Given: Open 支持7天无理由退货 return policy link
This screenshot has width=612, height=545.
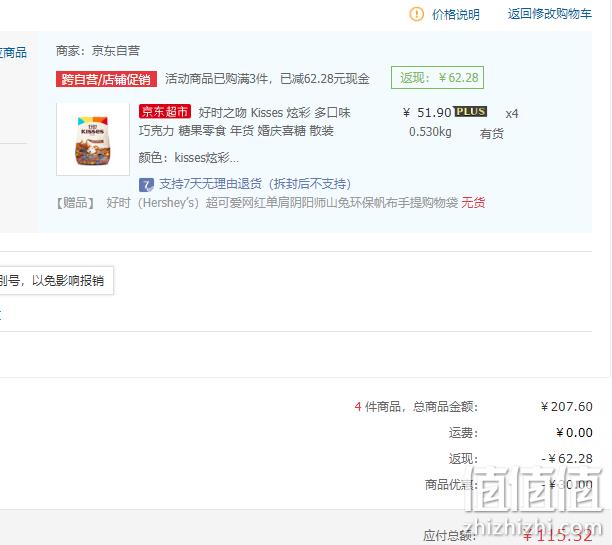Looking at the screenshot, I should point(255,184).
